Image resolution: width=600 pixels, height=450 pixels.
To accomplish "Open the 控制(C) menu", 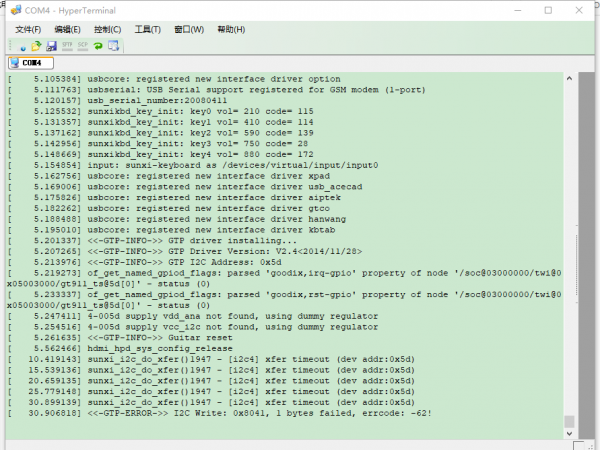I will coord(108,29).
